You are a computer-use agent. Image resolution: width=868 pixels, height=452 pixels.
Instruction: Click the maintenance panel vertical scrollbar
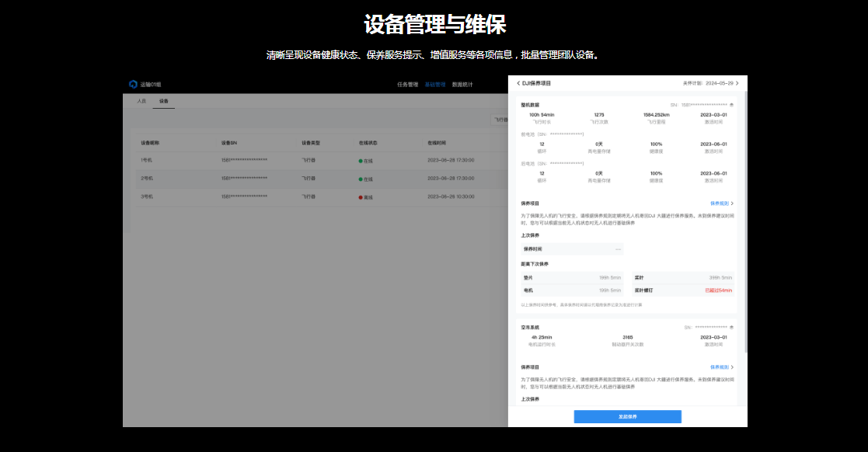pyautogui.click(x=744, y=217)
